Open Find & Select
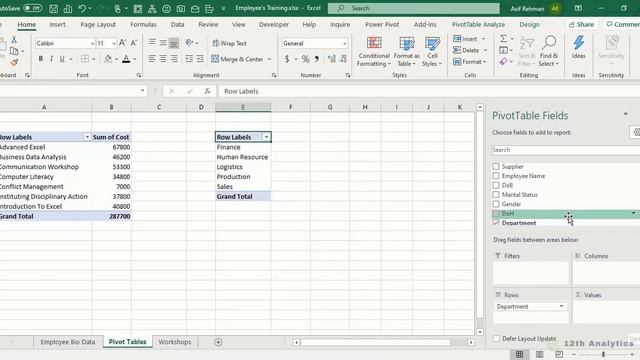The image size is (640, 360). (549, 51)
